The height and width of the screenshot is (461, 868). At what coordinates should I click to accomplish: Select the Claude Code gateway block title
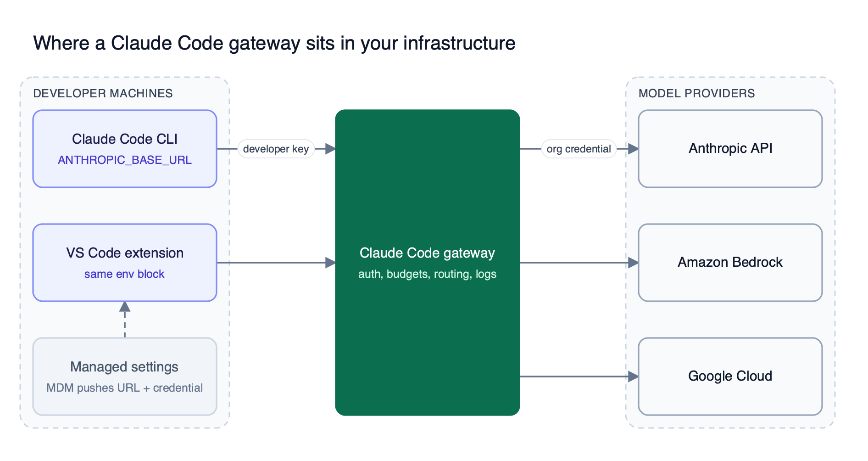coord(427,253)
